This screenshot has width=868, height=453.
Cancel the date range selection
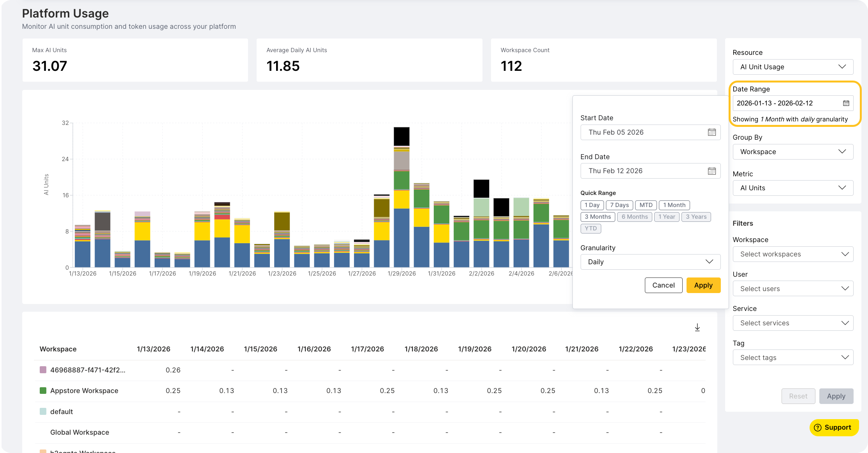[663, 285]
